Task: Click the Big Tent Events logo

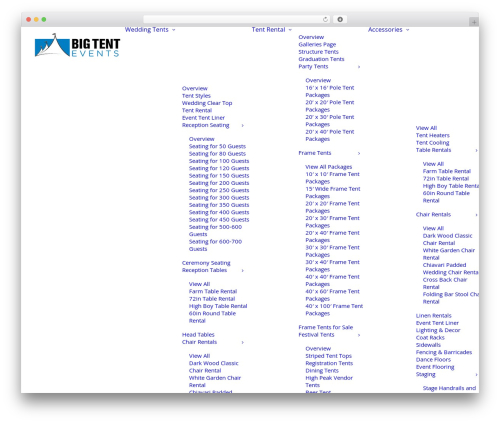Action: tap(77, 45)
